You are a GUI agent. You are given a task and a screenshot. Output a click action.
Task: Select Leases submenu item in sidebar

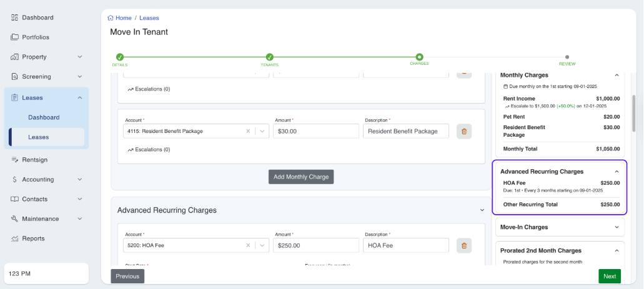click(x=39, y=137)
